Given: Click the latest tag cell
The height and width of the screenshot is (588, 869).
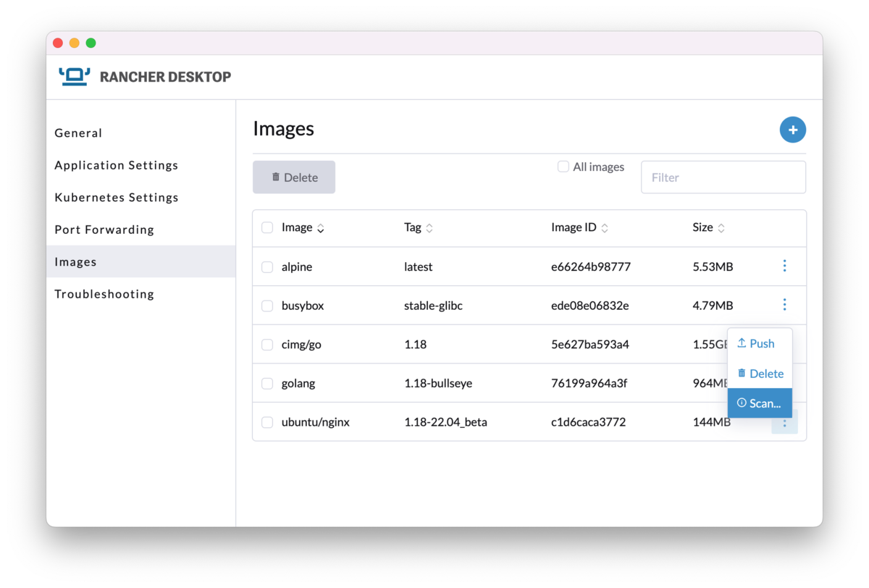Looking at the screenshot, I should [418, 266].
